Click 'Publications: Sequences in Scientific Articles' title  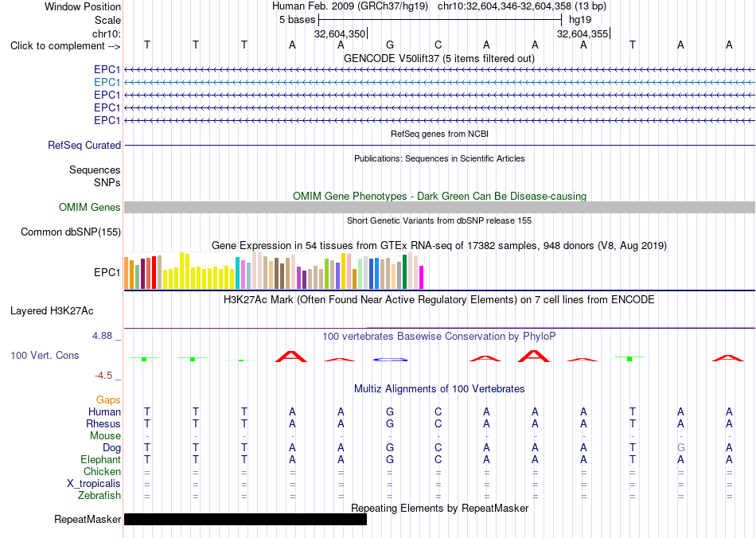pyautogui.click(x=439, y=158)
